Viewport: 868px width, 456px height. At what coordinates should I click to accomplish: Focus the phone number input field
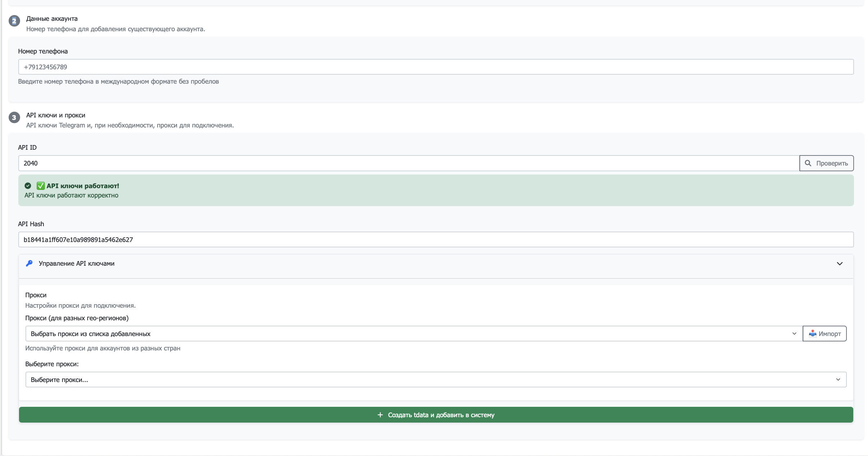coord(435,67)
